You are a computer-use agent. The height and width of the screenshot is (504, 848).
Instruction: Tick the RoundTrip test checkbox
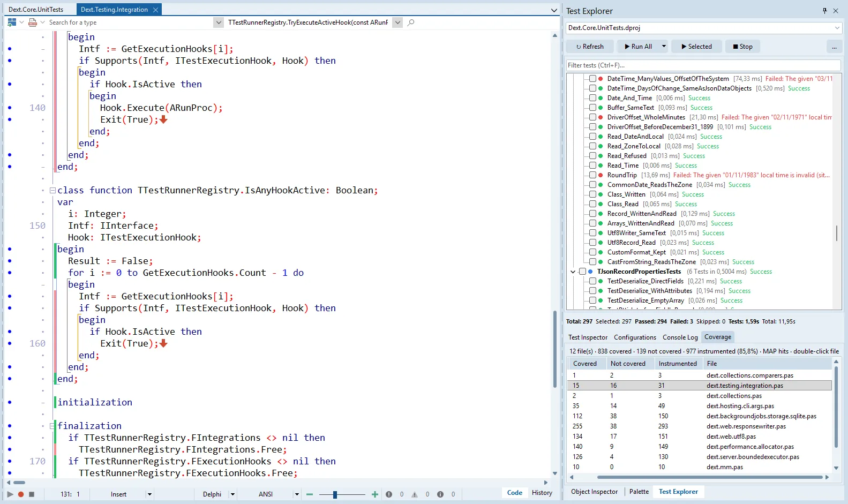(592, 175)
